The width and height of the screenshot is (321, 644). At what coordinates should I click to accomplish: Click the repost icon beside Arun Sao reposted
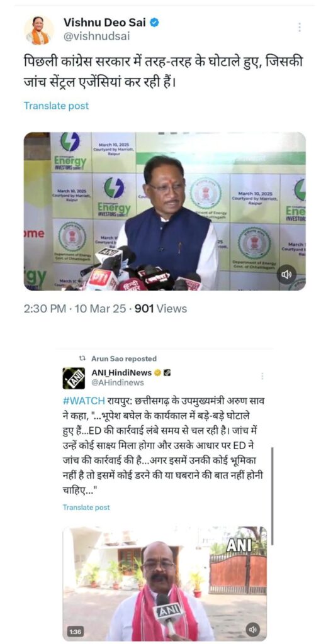82,358
